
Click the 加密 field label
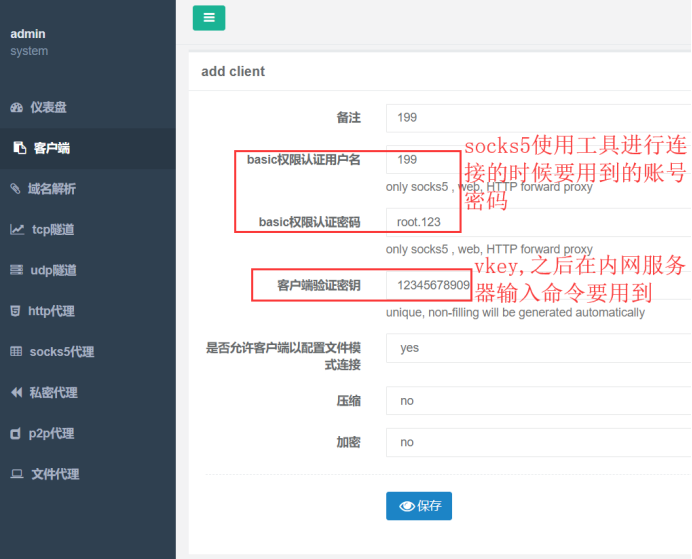tap(348, 442)
